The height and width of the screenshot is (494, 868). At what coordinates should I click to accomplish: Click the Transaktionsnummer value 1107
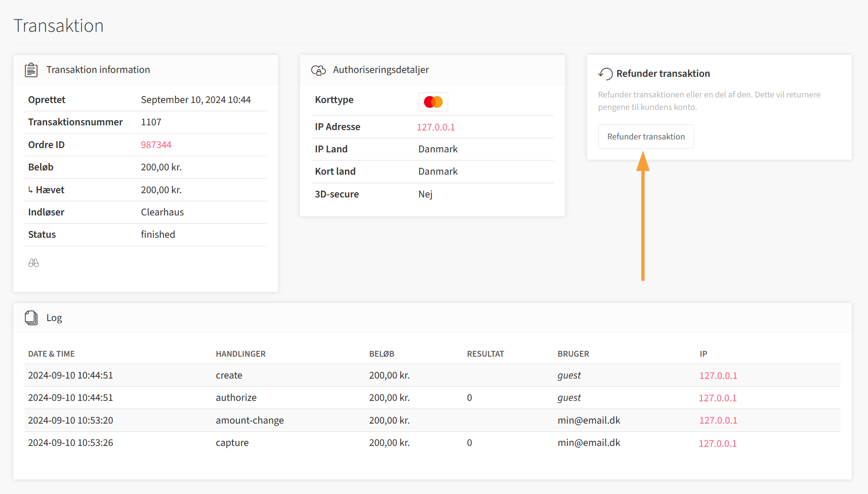pyautogui.click(x=151, y=122)
